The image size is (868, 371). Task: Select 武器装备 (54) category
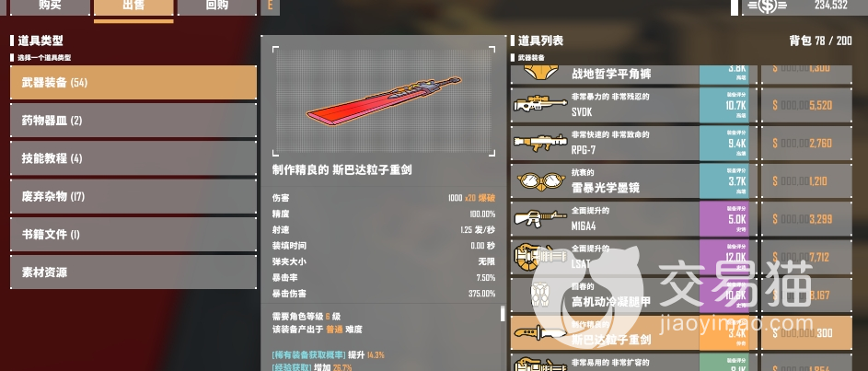pyautogui.click(x=133, y=83)
